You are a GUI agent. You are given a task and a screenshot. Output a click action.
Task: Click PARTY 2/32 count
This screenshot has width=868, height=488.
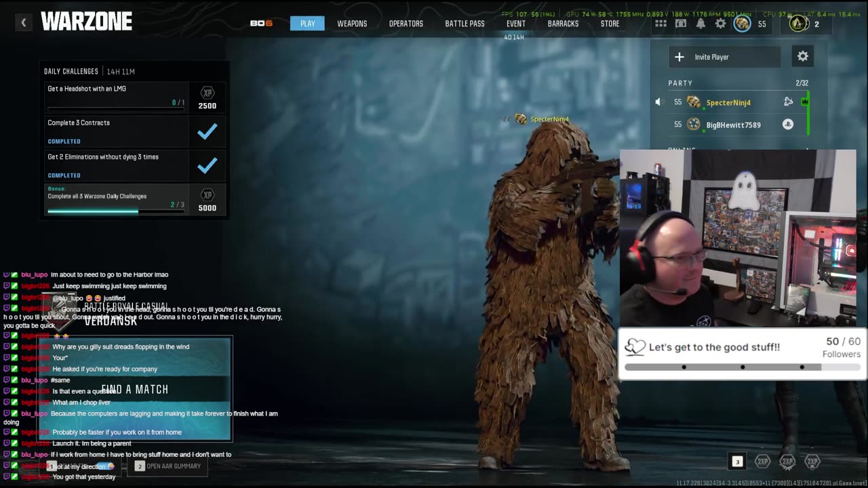coord(802,83)
